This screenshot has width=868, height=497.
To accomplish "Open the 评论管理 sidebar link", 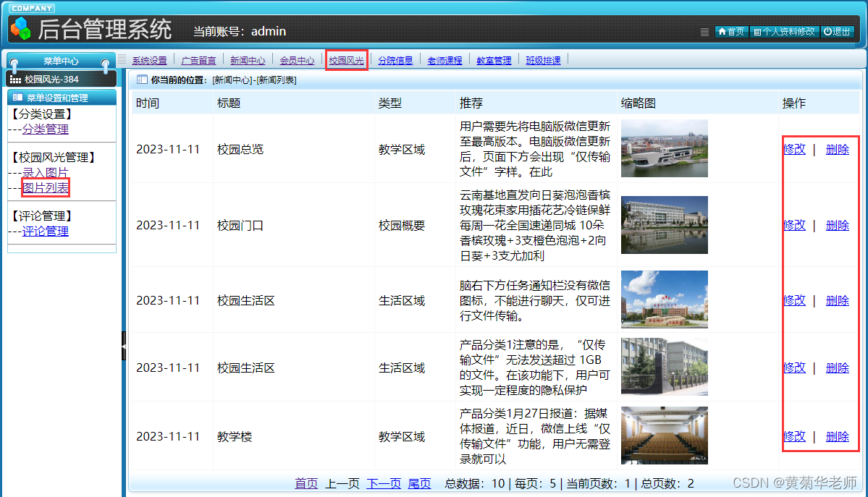I will point(46,231).
